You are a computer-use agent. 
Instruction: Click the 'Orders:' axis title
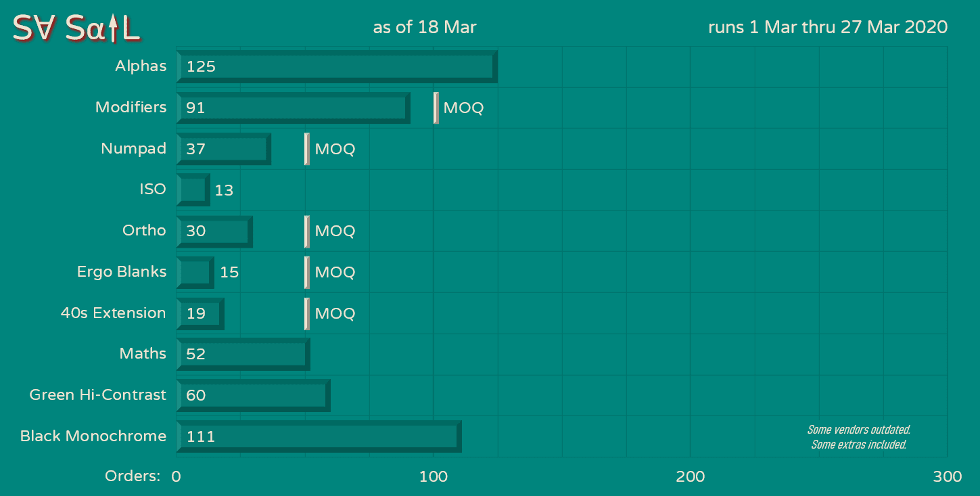[x=132, y=476]
